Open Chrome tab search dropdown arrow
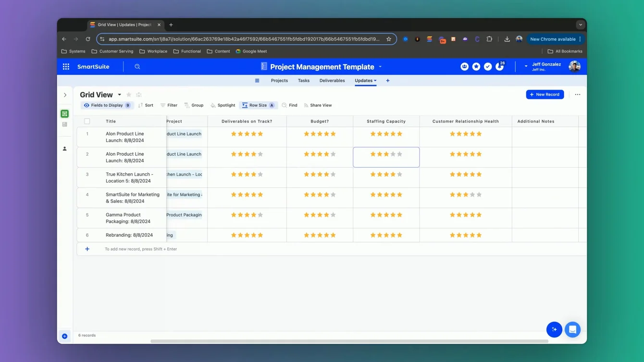 point(581,25)
